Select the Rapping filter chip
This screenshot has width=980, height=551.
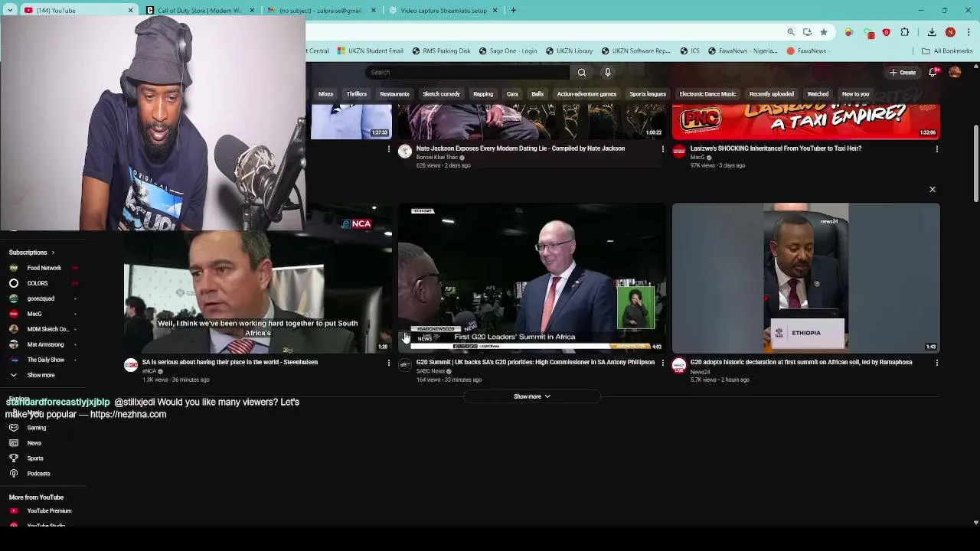point(483,94)
